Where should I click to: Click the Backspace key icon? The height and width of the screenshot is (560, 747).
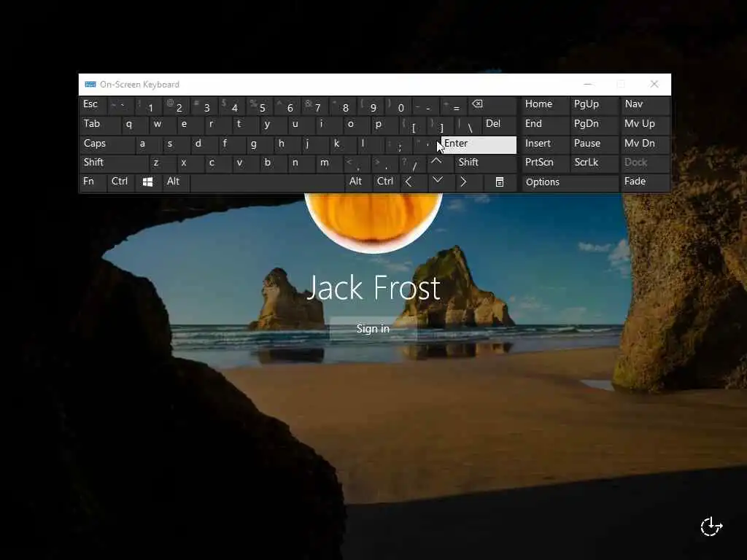492,106
